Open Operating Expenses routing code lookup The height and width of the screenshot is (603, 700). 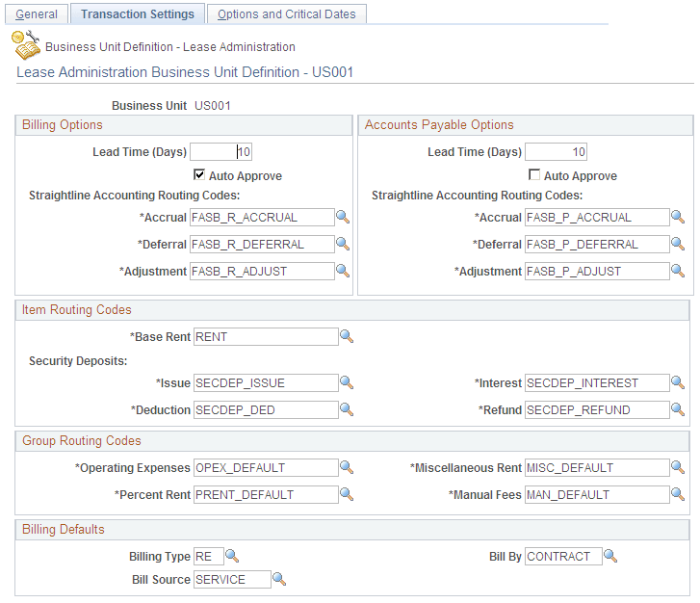tap(347, 467)
